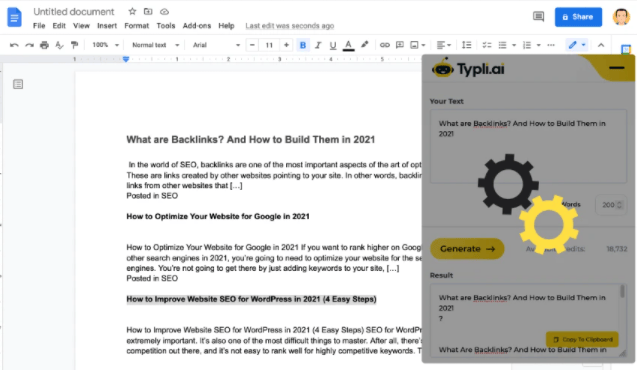Increase the font size

286,45
